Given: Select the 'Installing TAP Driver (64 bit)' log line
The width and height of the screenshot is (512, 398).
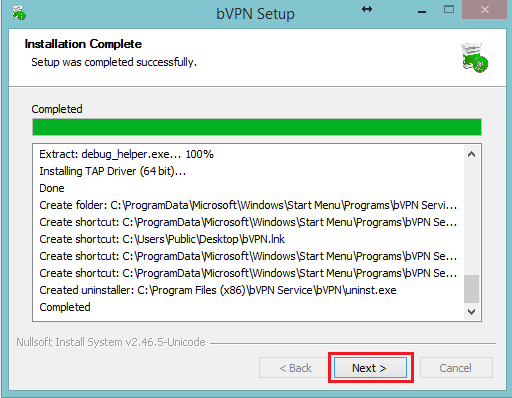Looking at the screenshot, I should coord(112,171).
